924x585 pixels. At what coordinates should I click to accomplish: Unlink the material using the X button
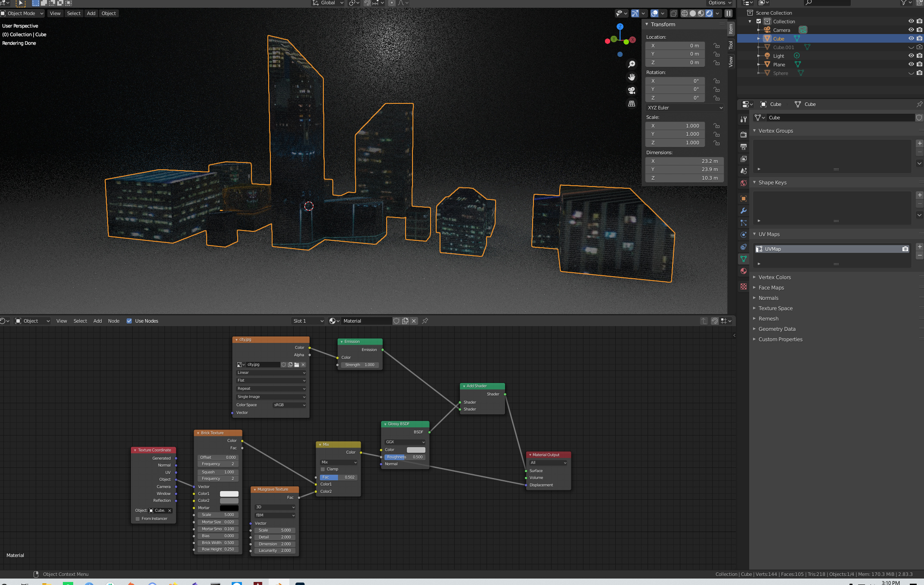click(x=414, y=321)
